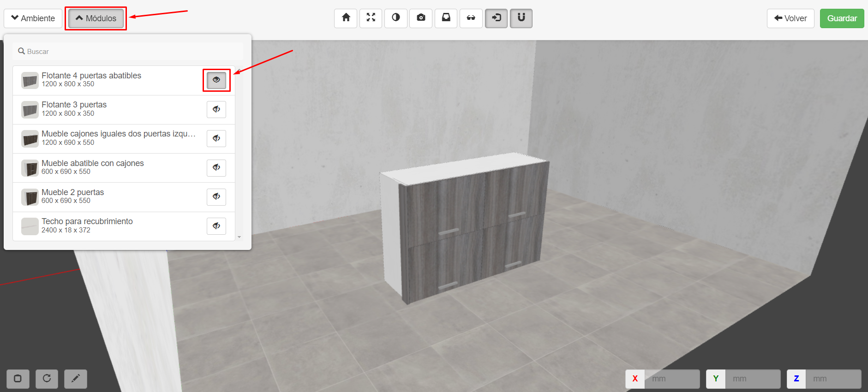Click the sunglasses icon in the toolbar
This screenshot has width=868, height=392.
[x=471, y=18]
